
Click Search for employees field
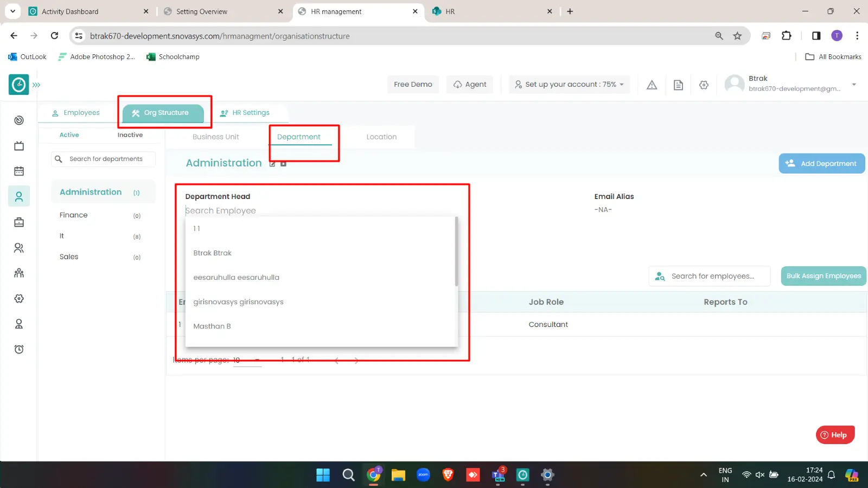tap(710, 276)
